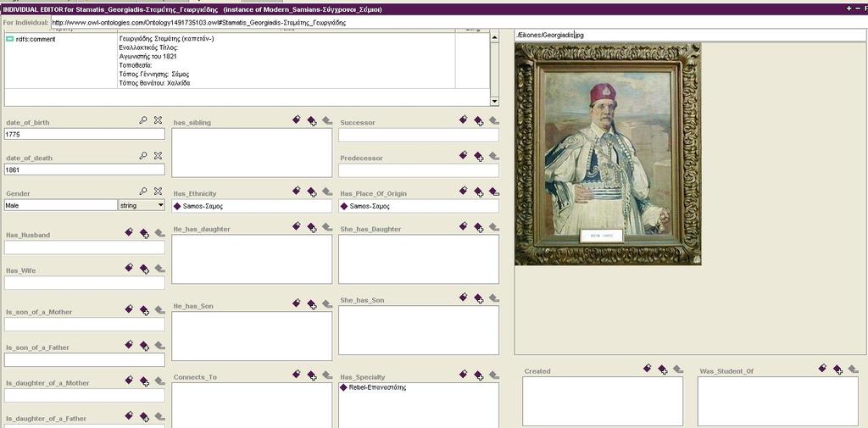Click the comment table scrollbar down arrow
The width and height of the screenshot is (868, 428).
click(494, 102)
